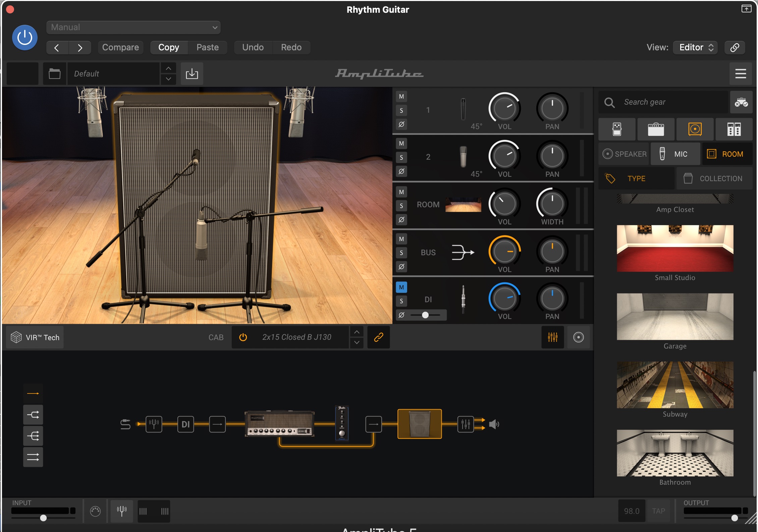This screenshot has width=758, height=532.
Task: Click the Paste button
Action: pos(208,48)
